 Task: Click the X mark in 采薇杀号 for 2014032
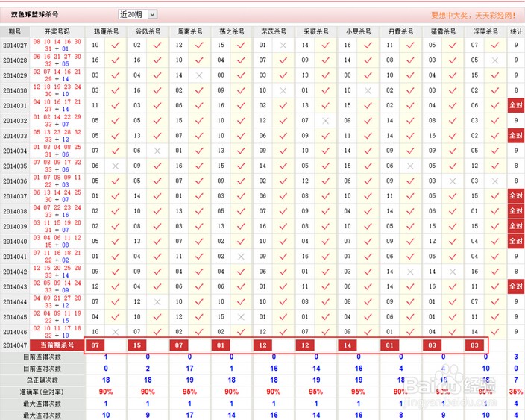(325, 121)
